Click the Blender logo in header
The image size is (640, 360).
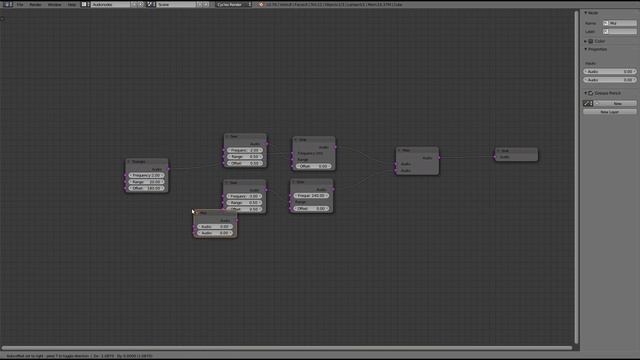tap(261, 4)
